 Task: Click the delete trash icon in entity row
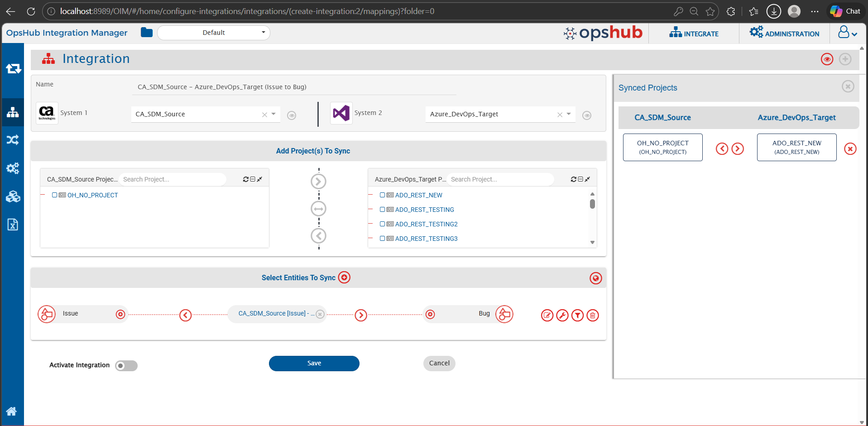[x=593, y=315]
